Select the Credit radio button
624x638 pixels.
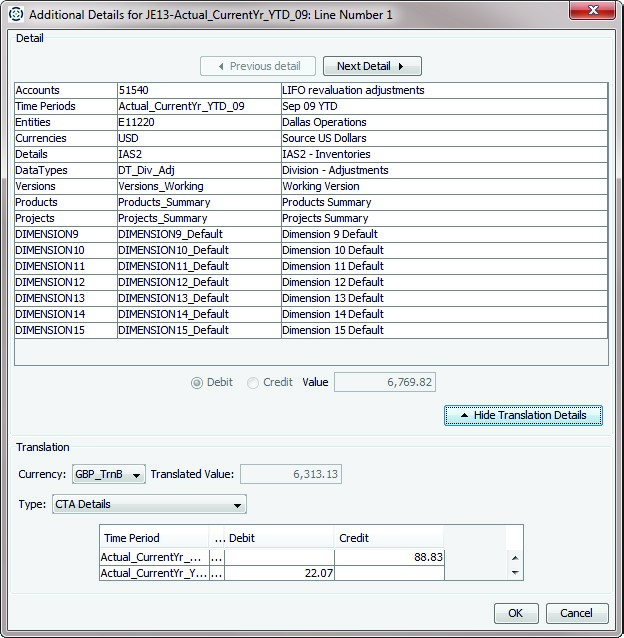coord(253,382)
